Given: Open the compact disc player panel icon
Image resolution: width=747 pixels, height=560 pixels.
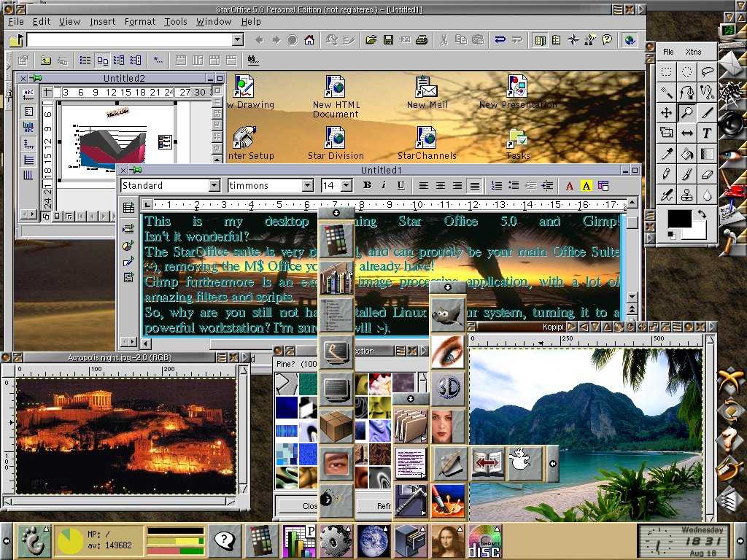Looking at the screenshot, I should [484, 541].
